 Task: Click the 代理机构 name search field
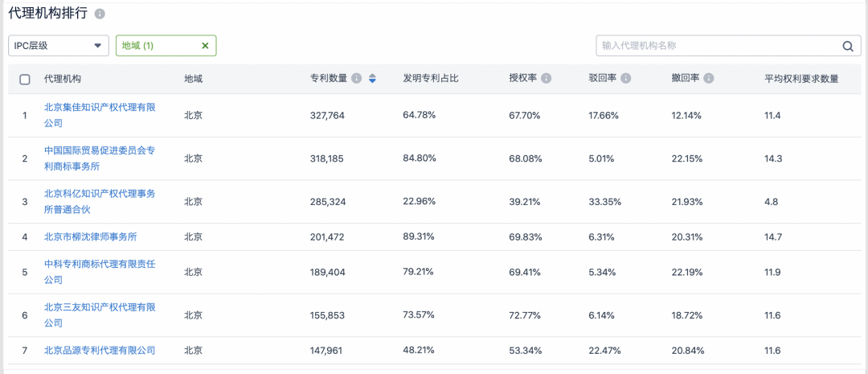pos(715,46)
